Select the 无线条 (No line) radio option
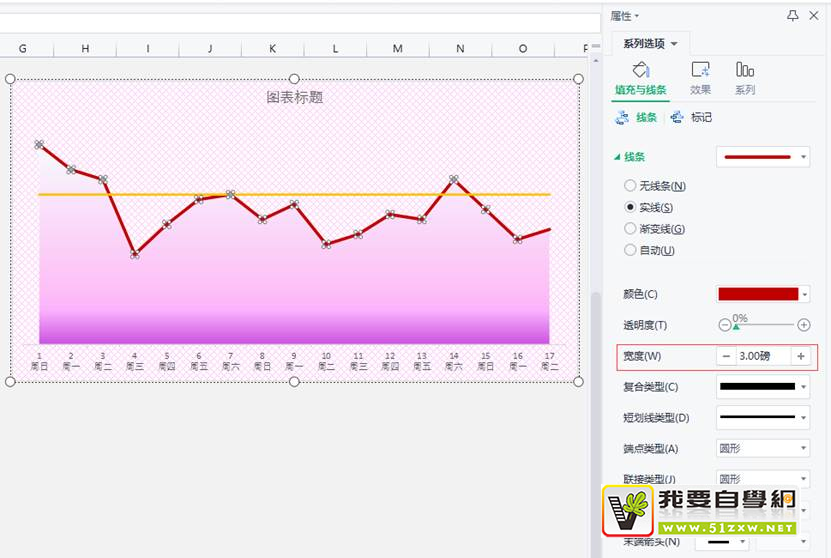 tap(630, 186)
